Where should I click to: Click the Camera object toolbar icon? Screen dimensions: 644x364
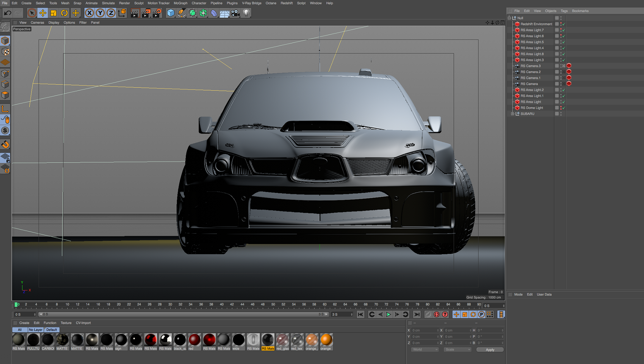click(235, 13)
